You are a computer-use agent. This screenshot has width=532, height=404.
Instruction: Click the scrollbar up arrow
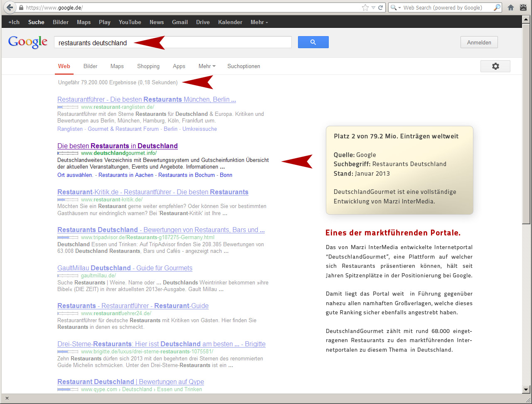[526, 19]
